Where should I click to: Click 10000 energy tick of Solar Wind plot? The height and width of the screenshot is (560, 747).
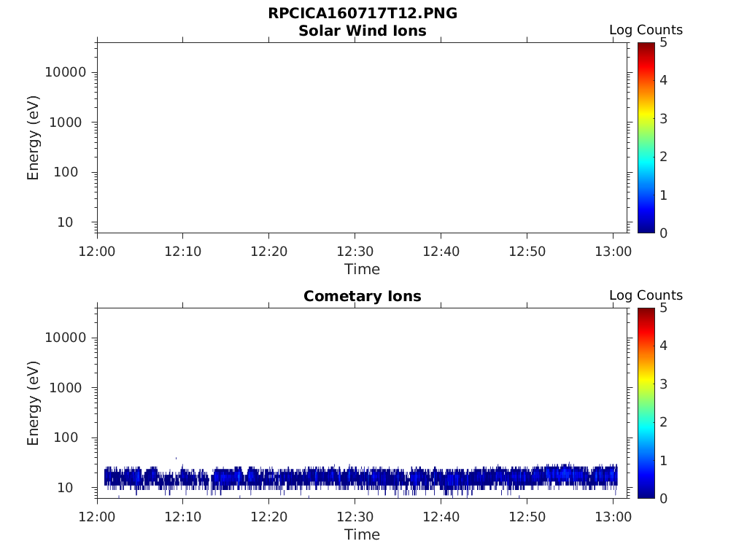(x=66, y=72)
